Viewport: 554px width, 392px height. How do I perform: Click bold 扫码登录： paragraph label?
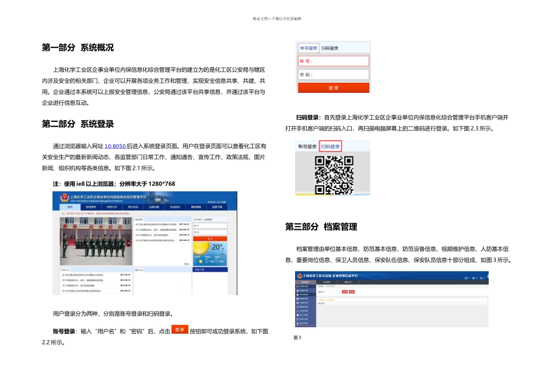(x=308, y=117)
